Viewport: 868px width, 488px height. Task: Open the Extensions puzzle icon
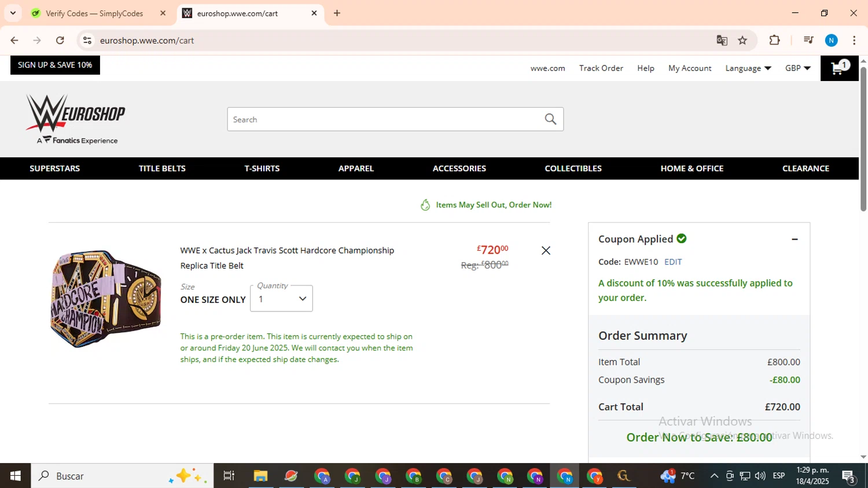click(x=774, y=40)
